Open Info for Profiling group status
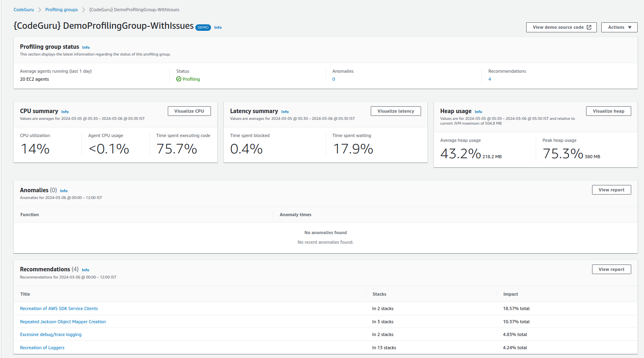644x358 pixels. [x=86, y=48]
